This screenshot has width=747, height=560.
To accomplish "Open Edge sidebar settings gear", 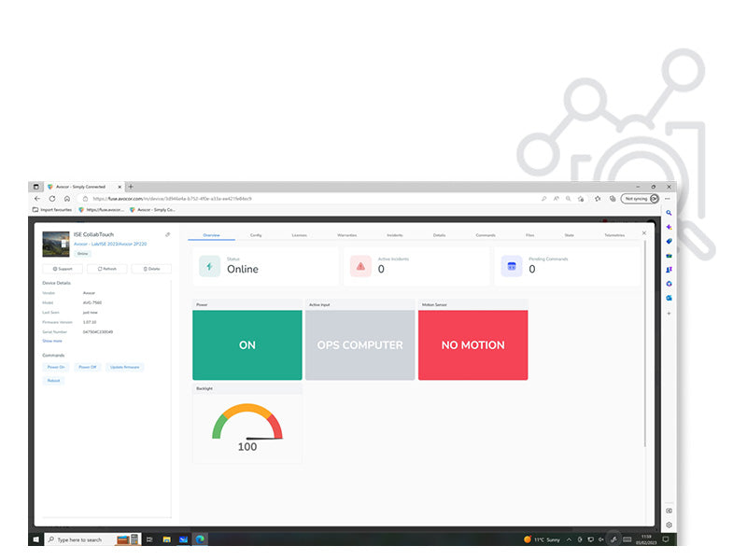I will [669, 525].
